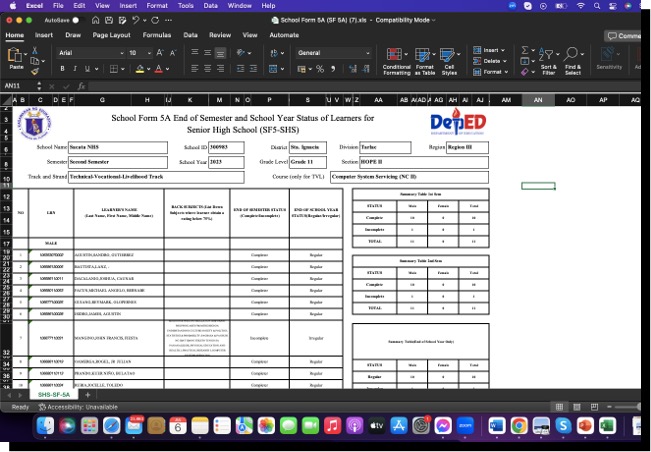Screen dimensions: 651x452
Task: Switch to the Insert ribbon tab
Action: (44, 35)
